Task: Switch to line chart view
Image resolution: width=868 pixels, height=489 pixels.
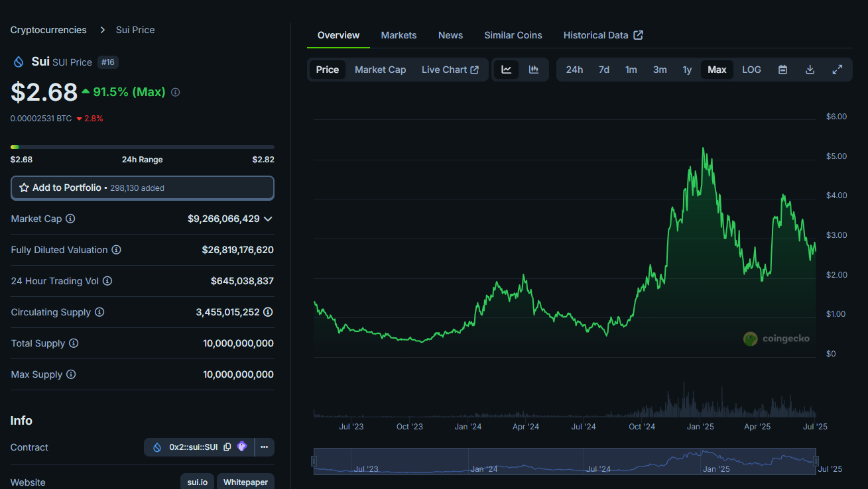Action: click(x=507, y=70)
